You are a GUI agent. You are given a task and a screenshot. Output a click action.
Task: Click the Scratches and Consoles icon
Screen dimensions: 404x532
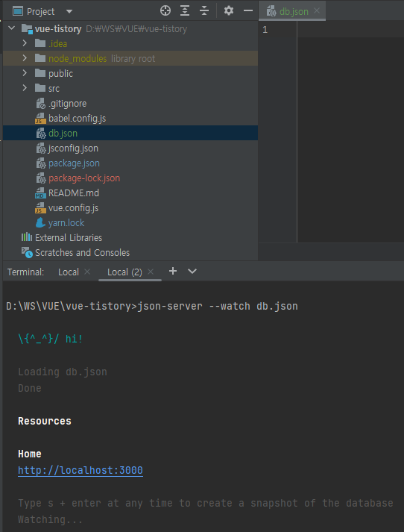pos(27,252)
